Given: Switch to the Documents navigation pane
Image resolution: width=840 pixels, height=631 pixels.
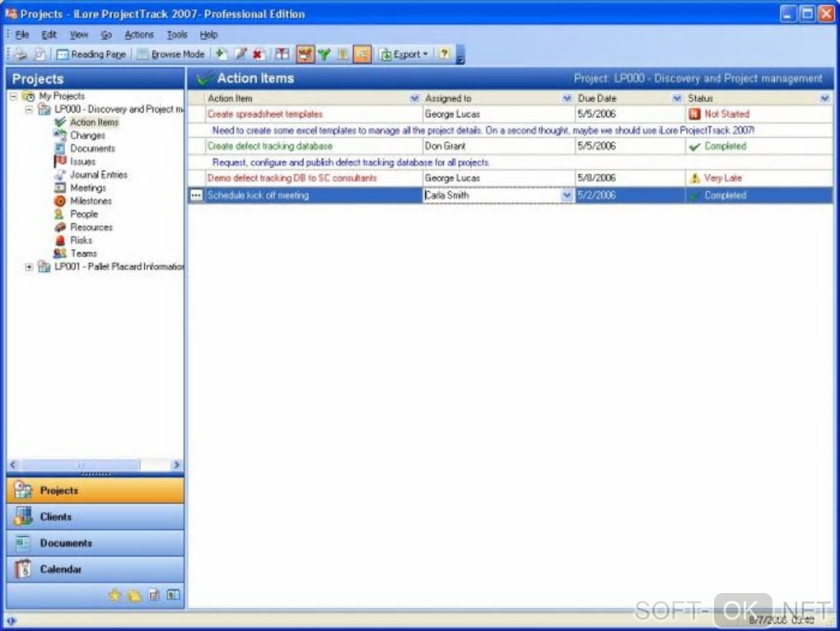Looking at the screenshot, I should (96, 543).
